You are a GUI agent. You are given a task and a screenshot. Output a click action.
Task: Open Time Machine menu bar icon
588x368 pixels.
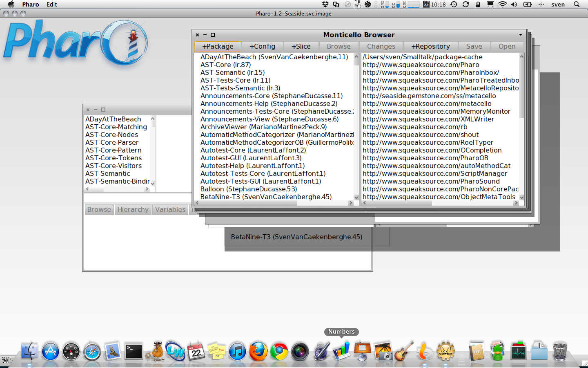[x=454, y=4]
